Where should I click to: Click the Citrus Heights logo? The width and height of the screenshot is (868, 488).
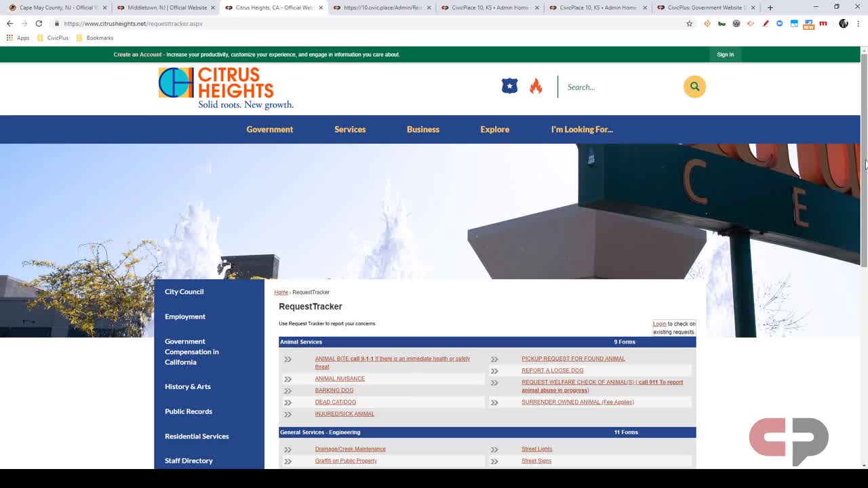[x=226, y=88]
